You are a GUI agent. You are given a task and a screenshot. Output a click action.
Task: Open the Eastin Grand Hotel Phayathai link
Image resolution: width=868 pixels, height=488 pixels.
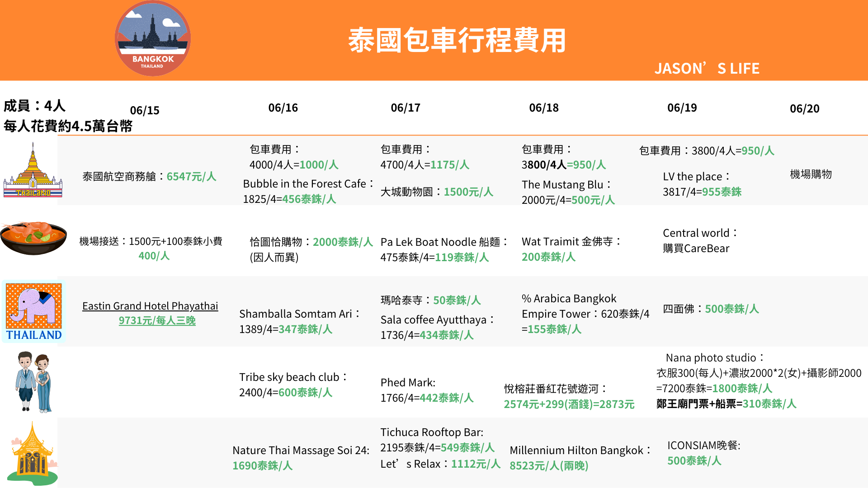(150, 306)
